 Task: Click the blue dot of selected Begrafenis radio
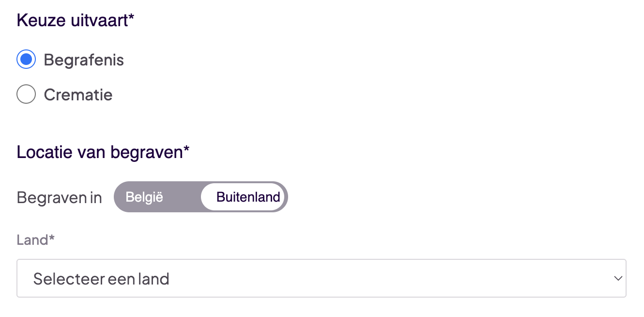(x=26, y=60)
